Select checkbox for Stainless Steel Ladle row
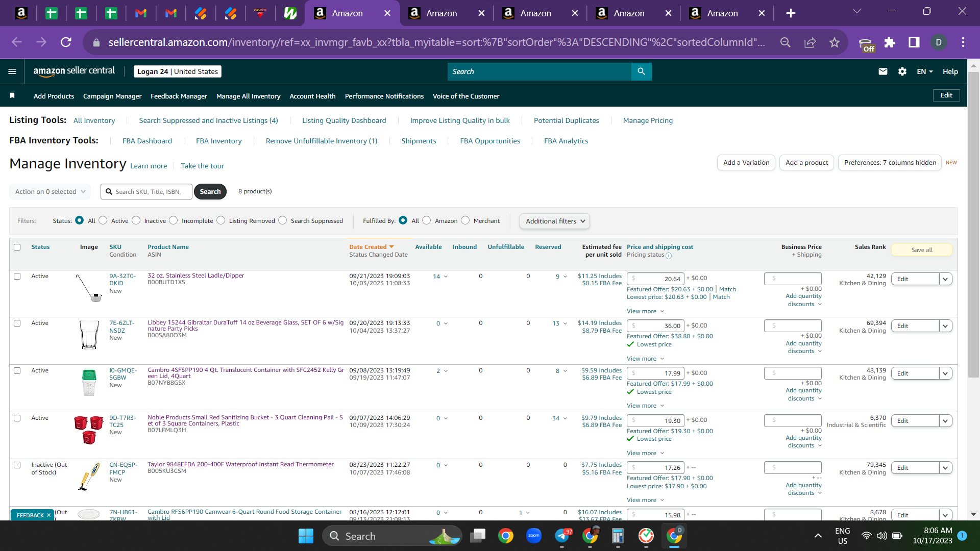Screen dimensions: 980x551 (x=17, y=276)
